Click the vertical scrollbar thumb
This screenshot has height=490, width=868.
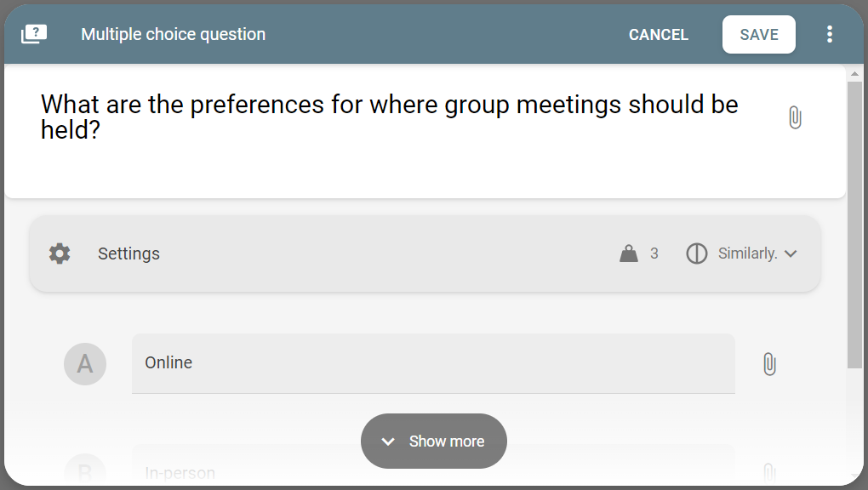click(854, 225)
